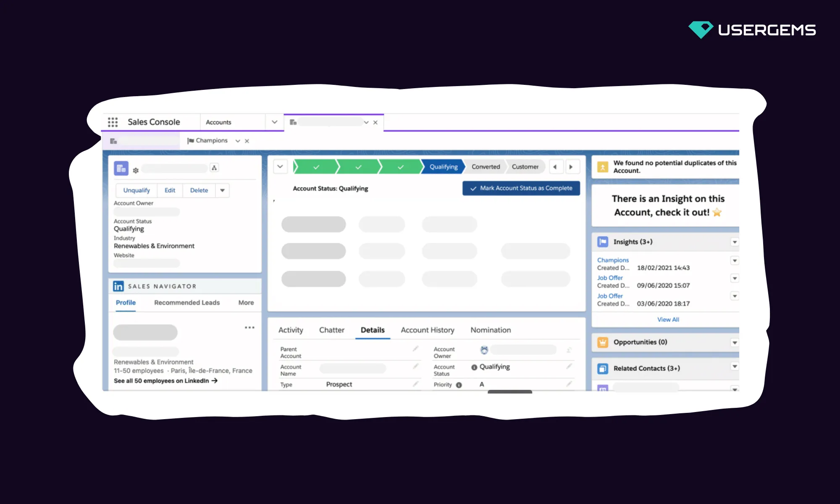Click the Insights flag icon
840x504 pixels.
tap(603, 242)
